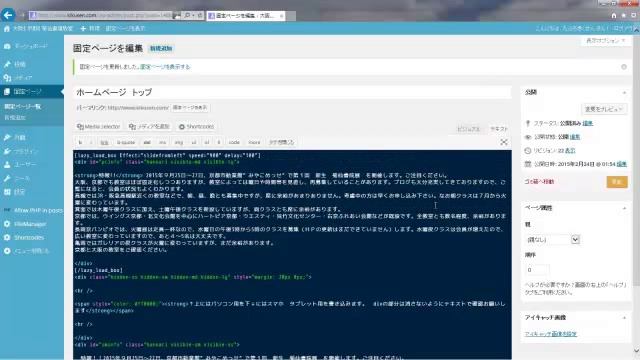
Task: Click the more quicktag button
Action: (x=254, y=142)
